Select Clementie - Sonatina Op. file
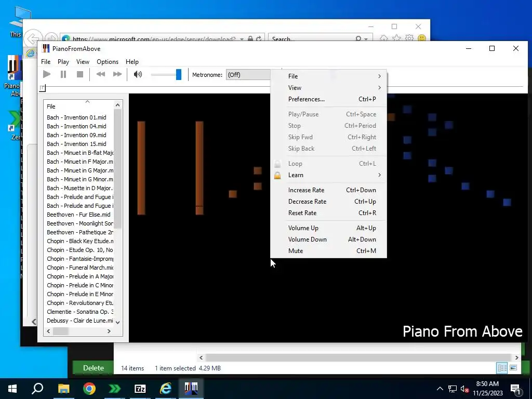The width and height of the screenshot is (532, 399). pos(80,312)
